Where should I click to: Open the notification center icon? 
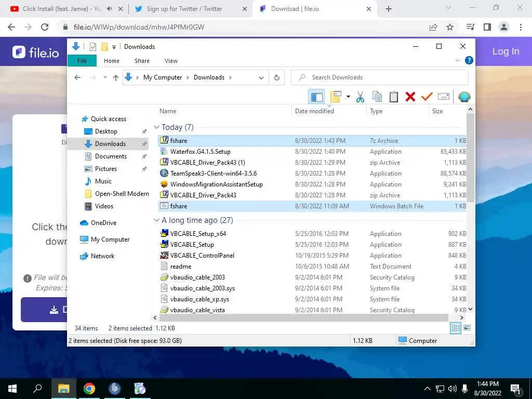click(516, 389)
